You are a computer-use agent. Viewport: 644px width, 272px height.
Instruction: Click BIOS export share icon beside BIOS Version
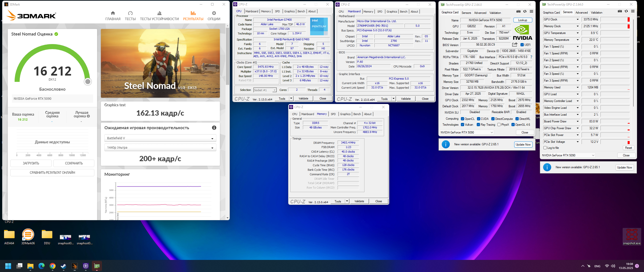(x=515, y=45)
